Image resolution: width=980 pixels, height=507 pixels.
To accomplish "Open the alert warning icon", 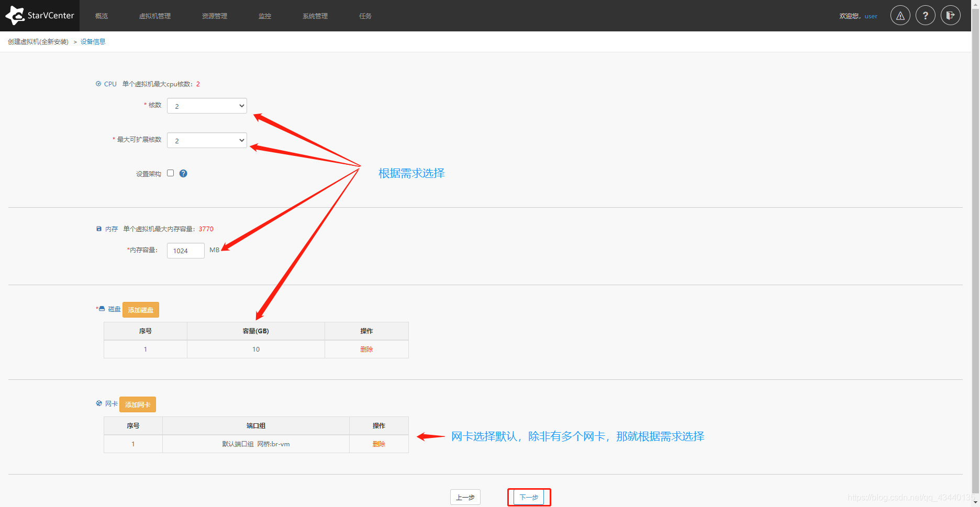I will [x=900, y=16].
